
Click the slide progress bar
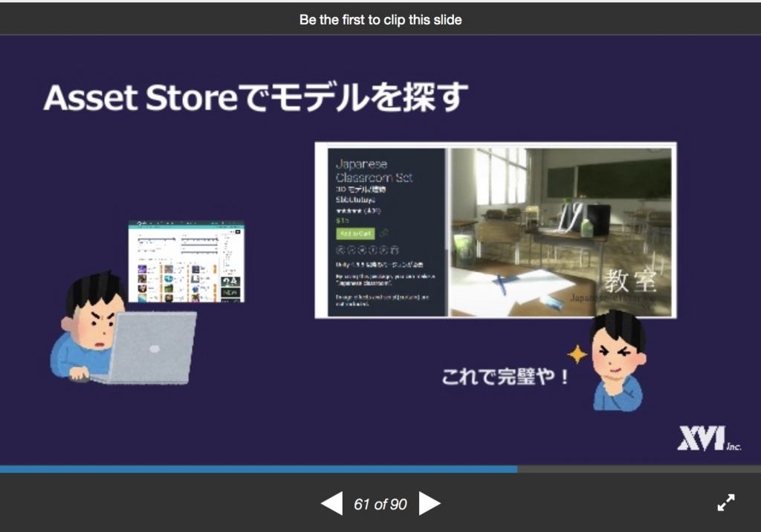pos(380,470)
